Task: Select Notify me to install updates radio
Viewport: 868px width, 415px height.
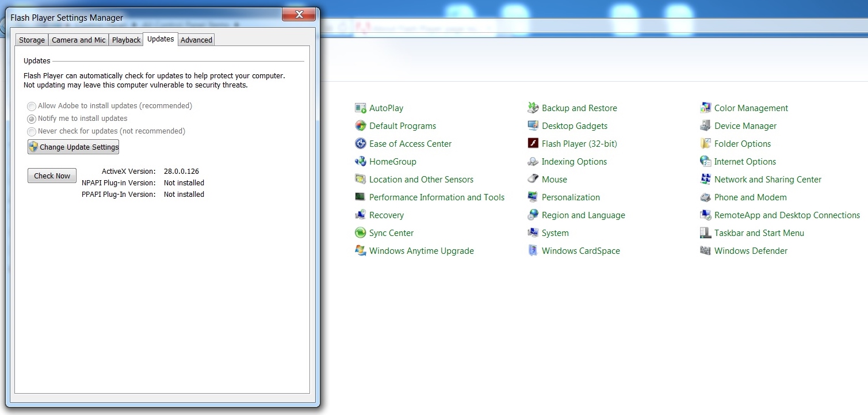Action: click(32, 119)
